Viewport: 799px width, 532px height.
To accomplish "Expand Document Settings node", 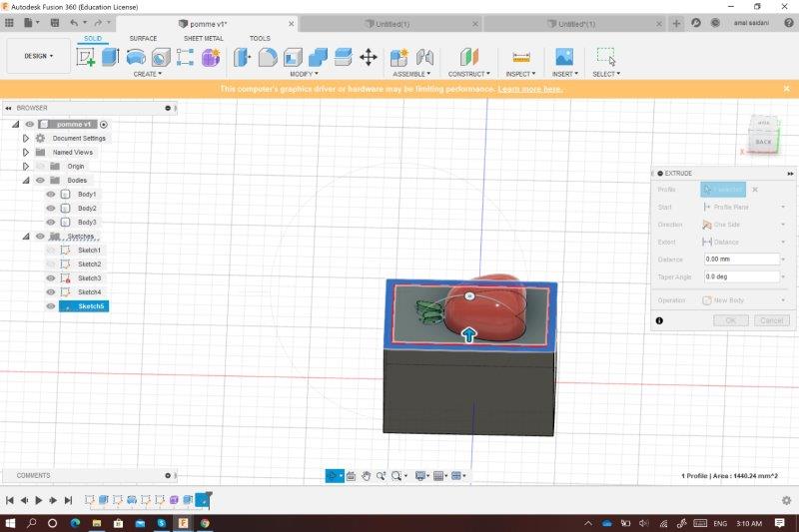I will (26, 138).
